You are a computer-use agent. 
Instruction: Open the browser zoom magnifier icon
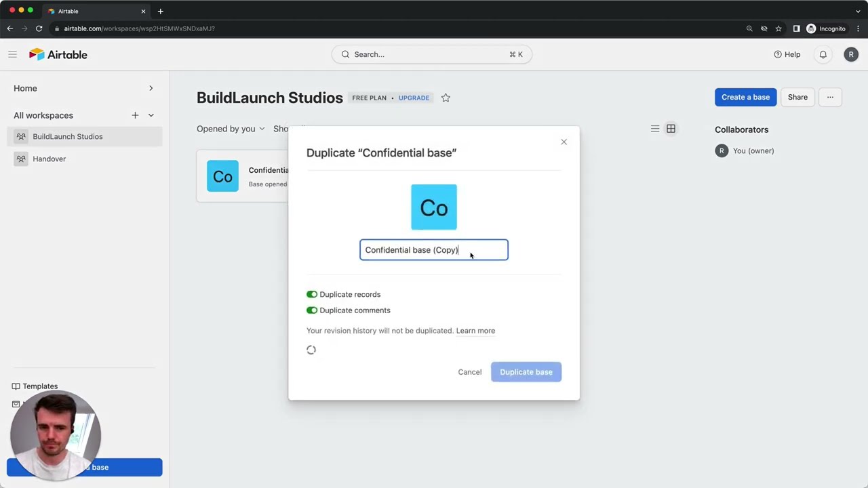click(749, 28)
